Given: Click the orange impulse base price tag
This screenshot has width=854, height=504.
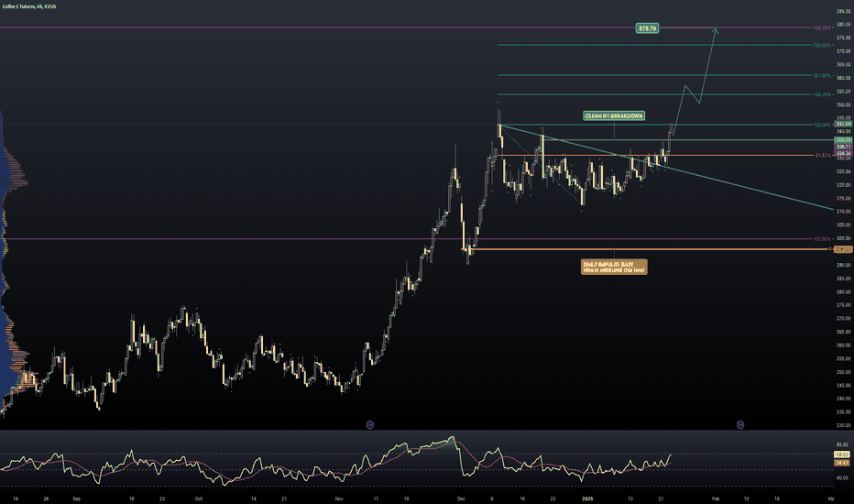Looking at the screenshot, I should [x=843, y=249].
